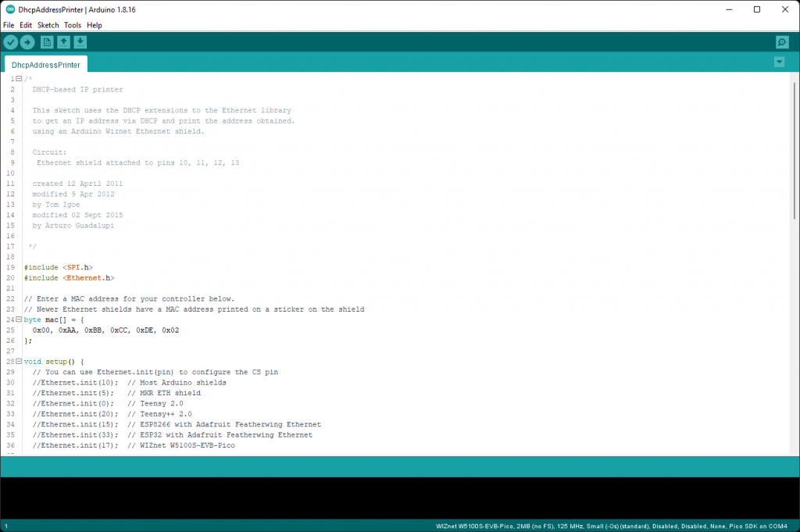Click the editor vertical scrollbar thumb
Screen dimensions: 800x532
(794, 151)
